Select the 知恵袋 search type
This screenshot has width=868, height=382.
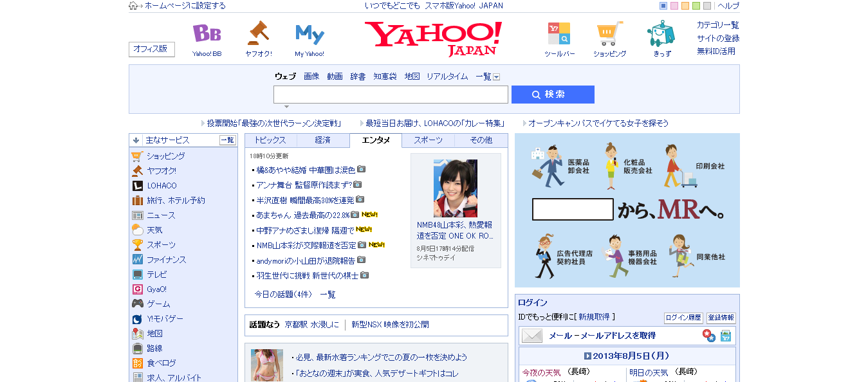[385, 77]
